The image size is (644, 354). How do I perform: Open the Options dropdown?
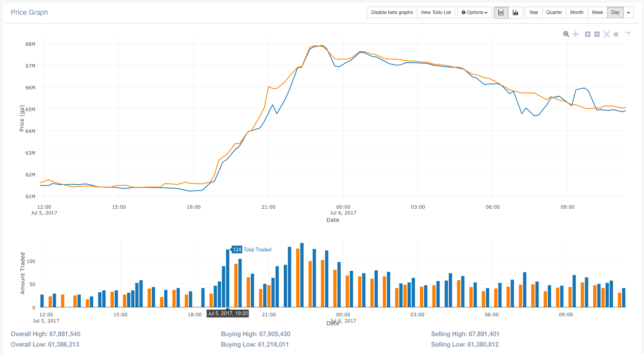pyautogui.click(x=474, y=12)
